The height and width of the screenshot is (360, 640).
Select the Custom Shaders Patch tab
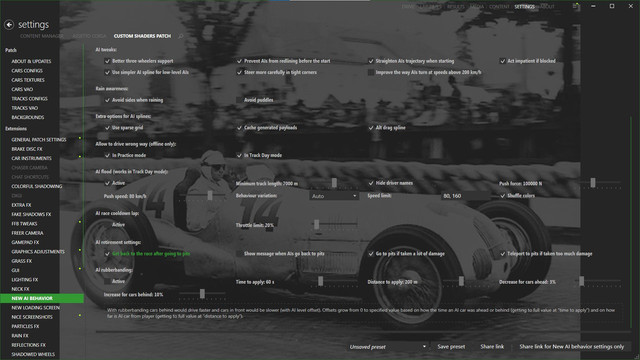pos(142,36)
